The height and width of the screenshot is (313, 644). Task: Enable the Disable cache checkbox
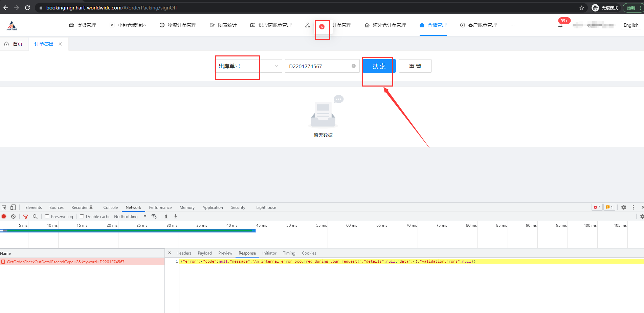point(82,216)
